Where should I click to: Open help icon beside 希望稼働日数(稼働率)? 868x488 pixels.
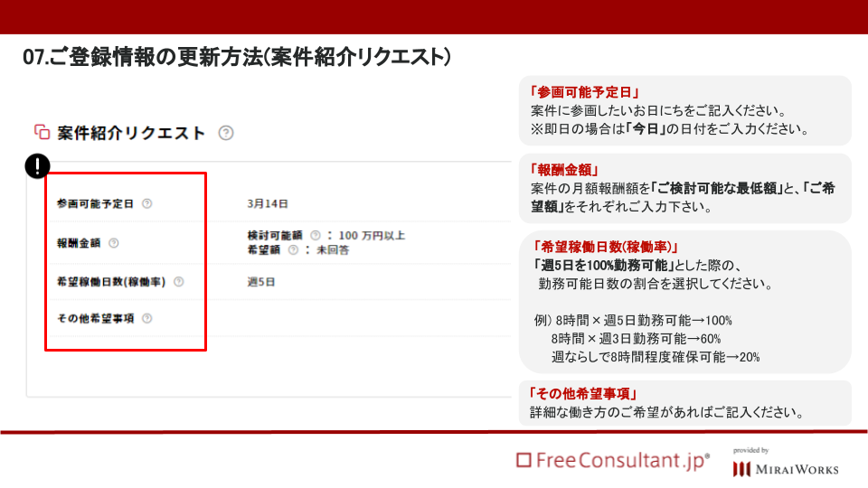[x=179, y=282]
